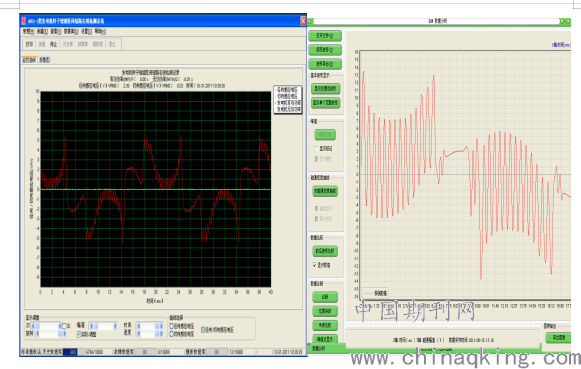The image size is (581, 369).
Task: Select the 径向感应电压 radio option
Action: coord(172,326)
